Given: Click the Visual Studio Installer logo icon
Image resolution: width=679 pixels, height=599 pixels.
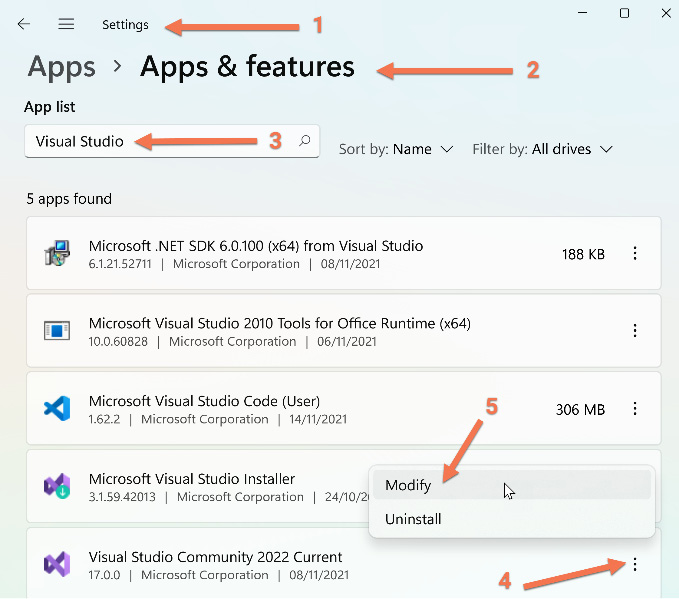Looking at the screenshot, I should (57, 486).
